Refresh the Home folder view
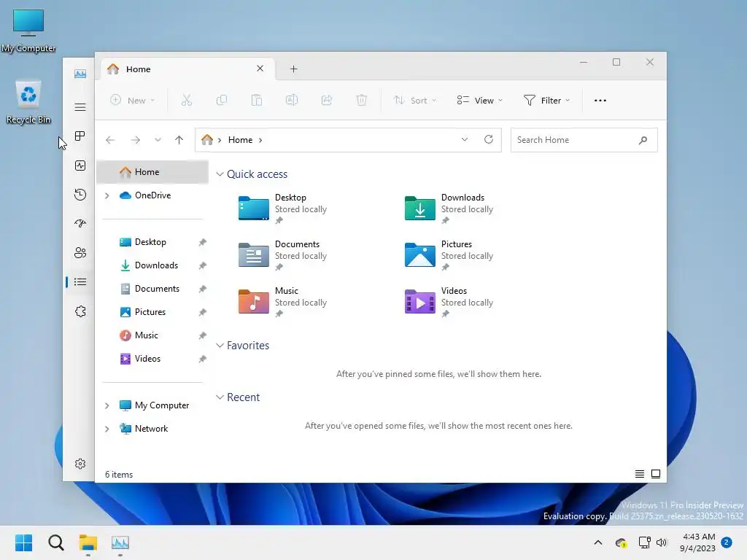Image resolution: width=747 pixels, height=560 pixels. coord(488,139)
